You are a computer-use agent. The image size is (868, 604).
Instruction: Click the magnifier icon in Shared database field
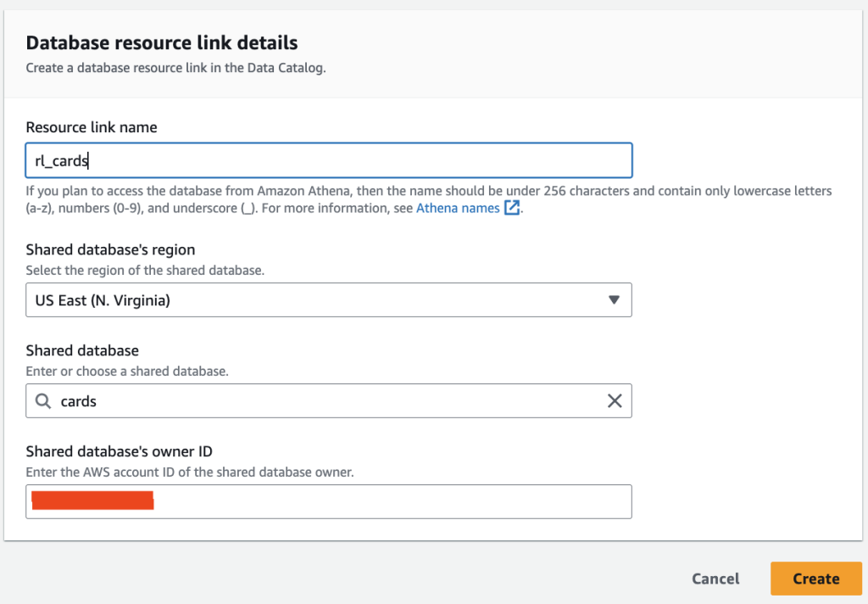pyautogui.click(x=43, y=401)
